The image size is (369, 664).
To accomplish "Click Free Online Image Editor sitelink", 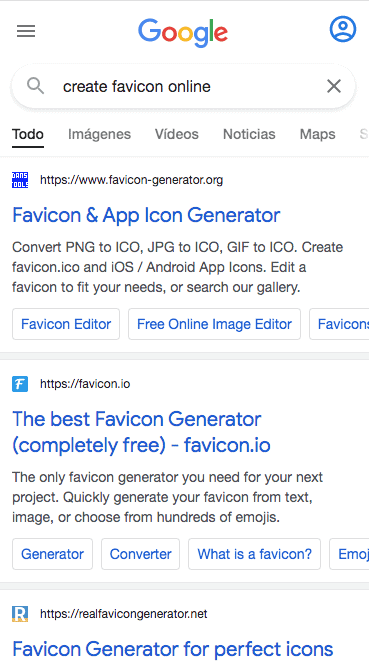I will [214, 324].
